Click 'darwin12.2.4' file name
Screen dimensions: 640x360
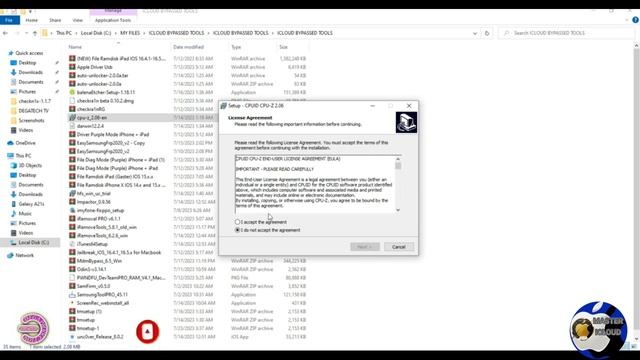tap(90, 126)
